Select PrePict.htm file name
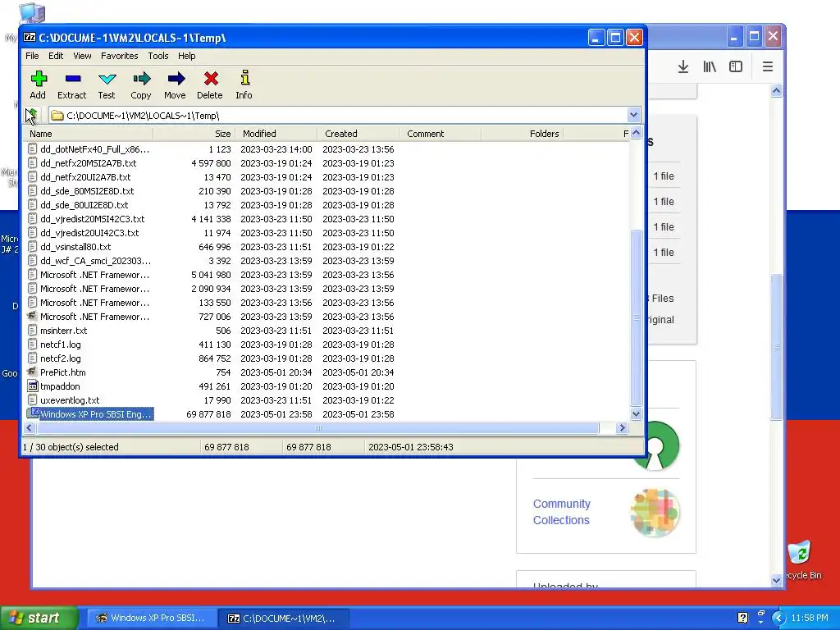Screen dimensions: 840x630 (62, 372)
